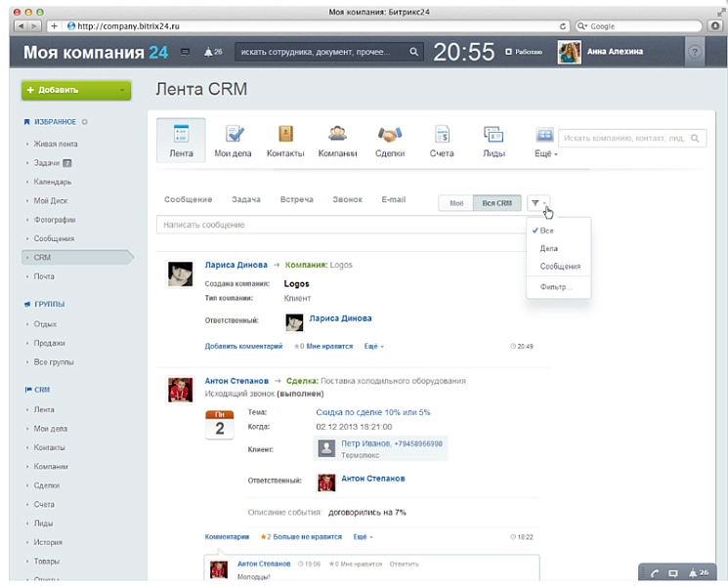Open the green Добавить button dropdown arrow
The width and height of the screenshot is (728, 586).
click(x=122, y=90)
